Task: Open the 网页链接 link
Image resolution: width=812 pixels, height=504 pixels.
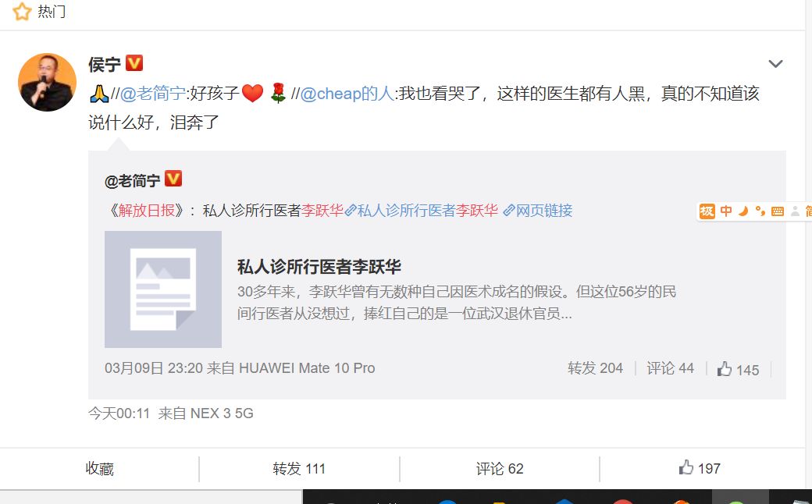Action: (x=538, y=211)
